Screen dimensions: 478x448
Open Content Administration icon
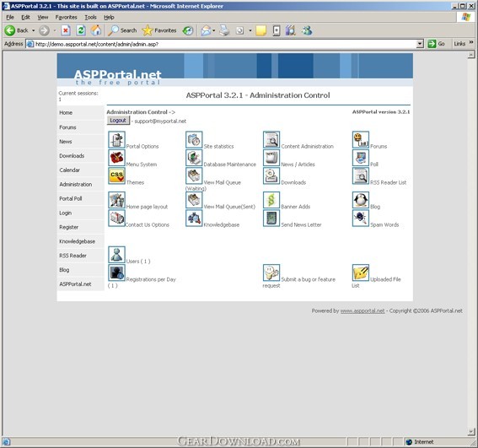[x=271, y=139]
